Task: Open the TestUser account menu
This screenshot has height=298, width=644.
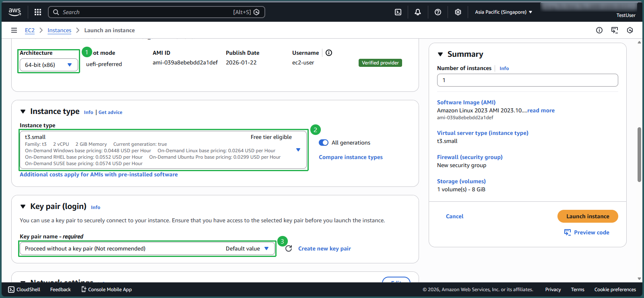Action: pos(626,15)
